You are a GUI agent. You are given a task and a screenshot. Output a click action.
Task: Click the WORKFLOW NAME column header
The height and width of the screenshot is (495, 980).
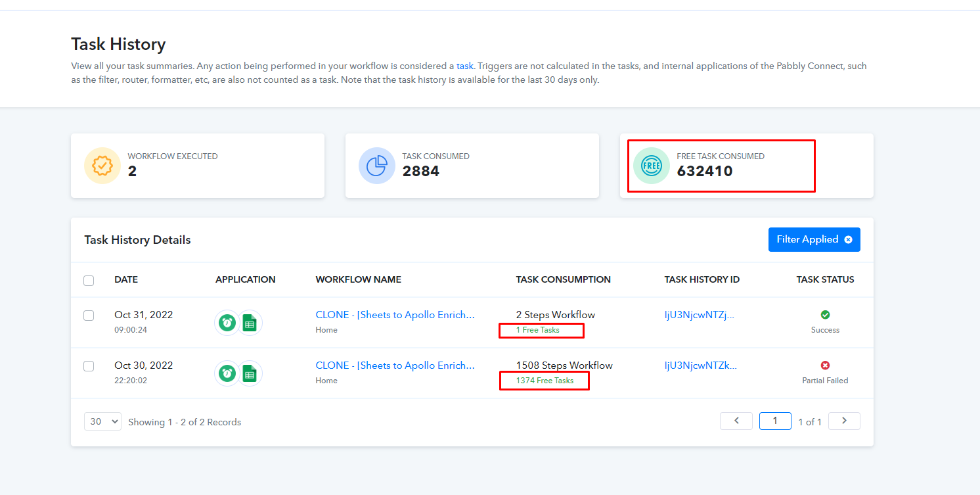(359, 279)
